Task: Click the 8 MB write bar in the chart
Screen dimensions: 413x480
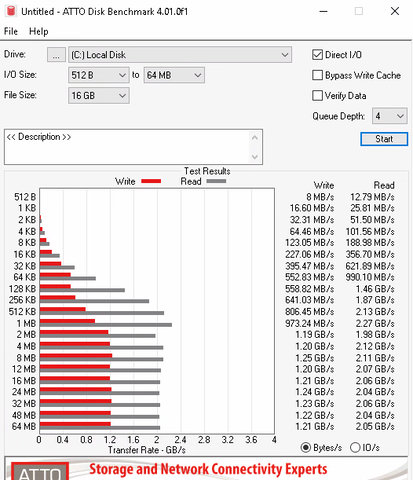Action: tap(76, 355)
